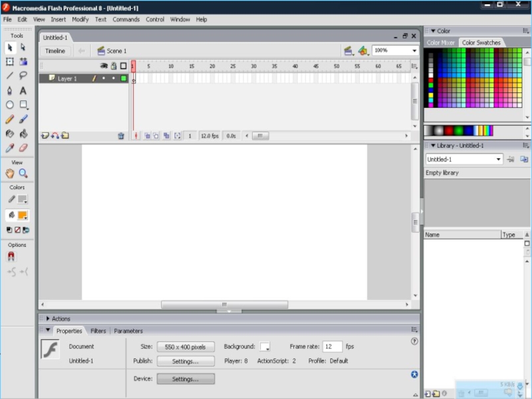
Task: Open the Control menu
Action: click(155, 19)
